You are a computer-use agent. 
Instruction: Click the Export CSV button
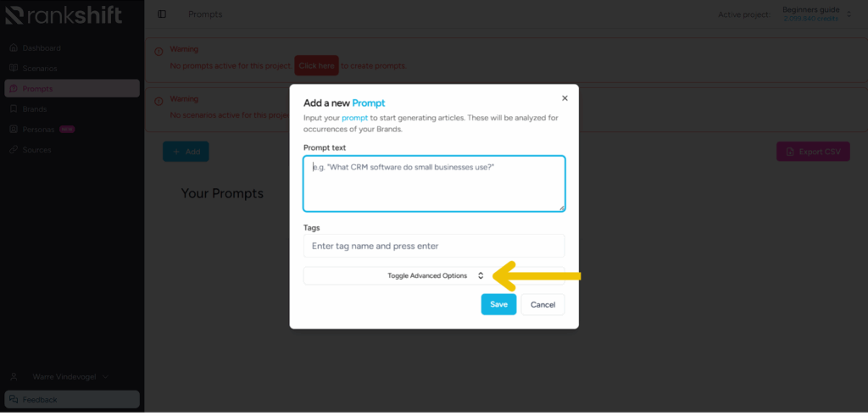(x=813, y=152)
